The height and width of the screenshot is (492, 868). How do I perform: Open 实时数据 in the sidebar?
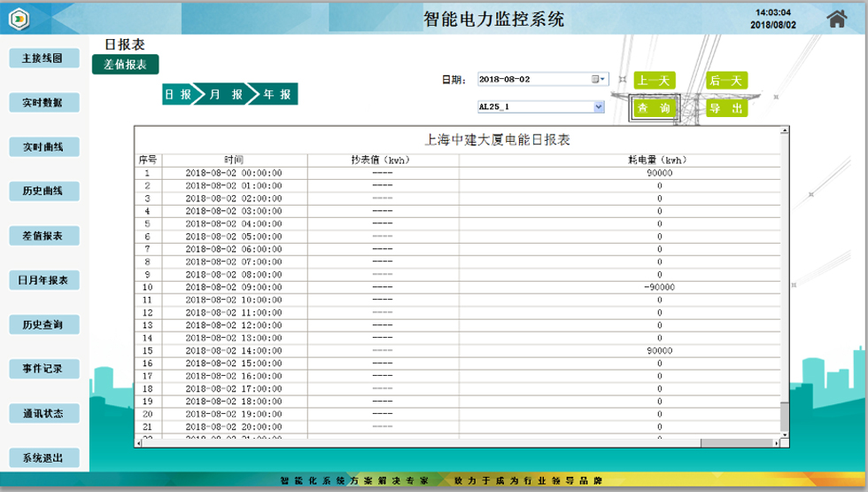tap(43, 103)
